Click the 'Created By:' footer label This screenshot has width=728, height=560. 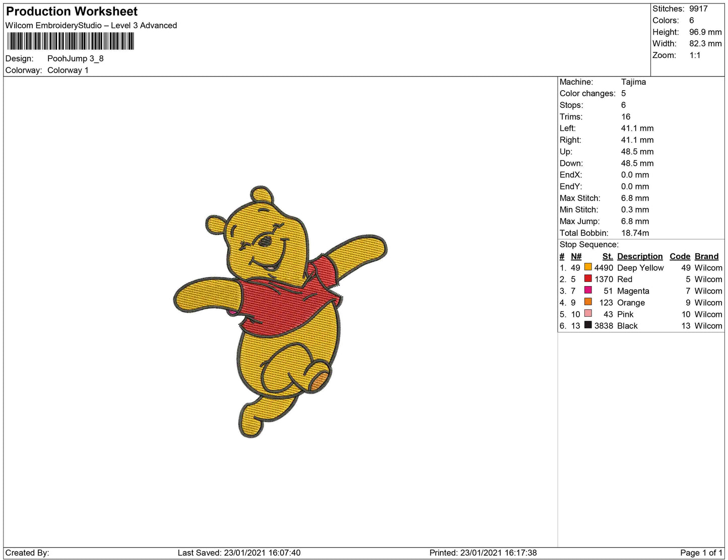(x=27, y=552)
